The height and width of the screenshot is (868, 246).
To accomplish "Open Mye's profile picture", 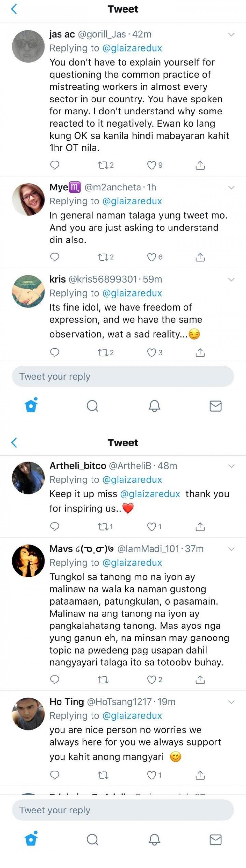I will point(28,199).
